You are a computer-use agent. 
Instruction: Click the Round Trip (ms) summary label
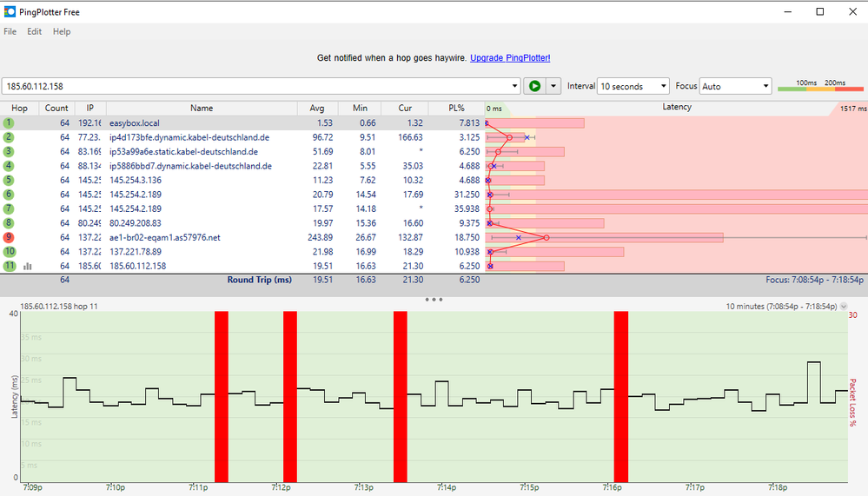click(260, 280)
